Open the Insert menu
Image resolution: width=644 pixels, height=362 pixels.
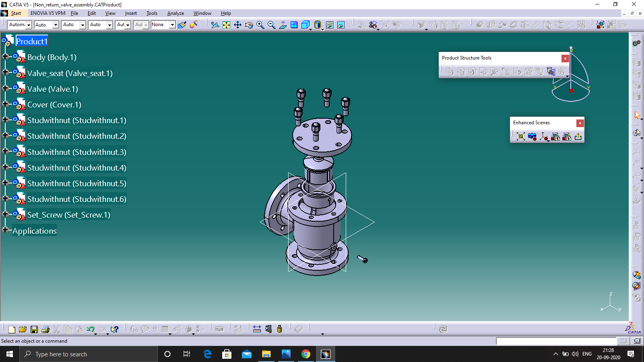click(x=131, y=13)
